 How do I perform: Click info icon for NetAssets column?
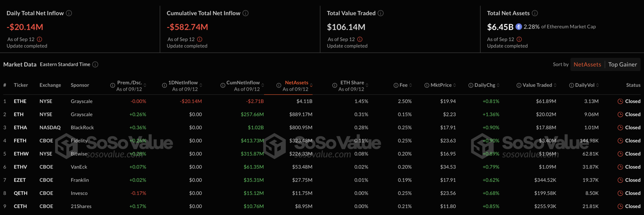279,85
